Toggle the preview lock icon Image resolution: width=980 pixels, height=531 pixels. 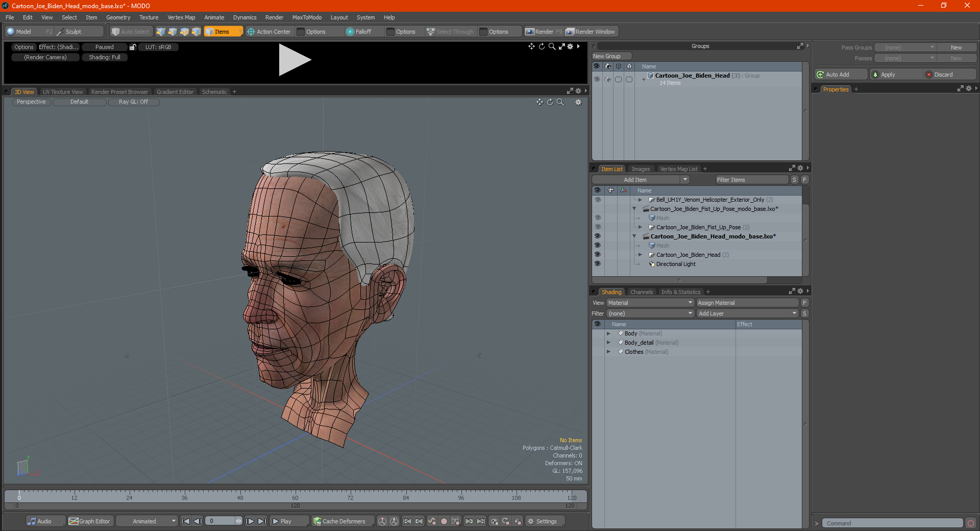coord(133,47)
